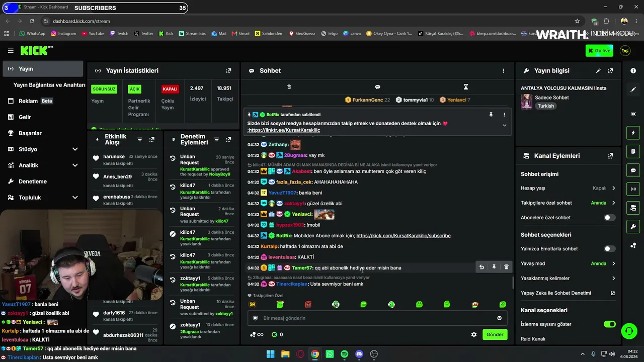The width and height of the screenshot is (644, 362).
Task: Pop out the Yayın İstatistikleri panel
Action: click(x=228, y=71)
